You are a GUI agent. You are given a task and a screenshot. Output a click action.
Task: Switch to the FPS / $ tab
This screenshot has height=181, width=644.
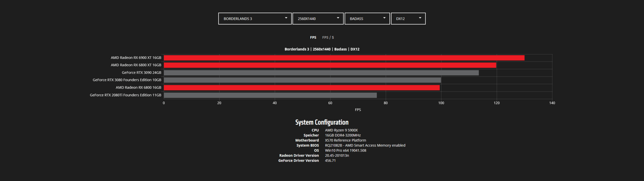328,37
